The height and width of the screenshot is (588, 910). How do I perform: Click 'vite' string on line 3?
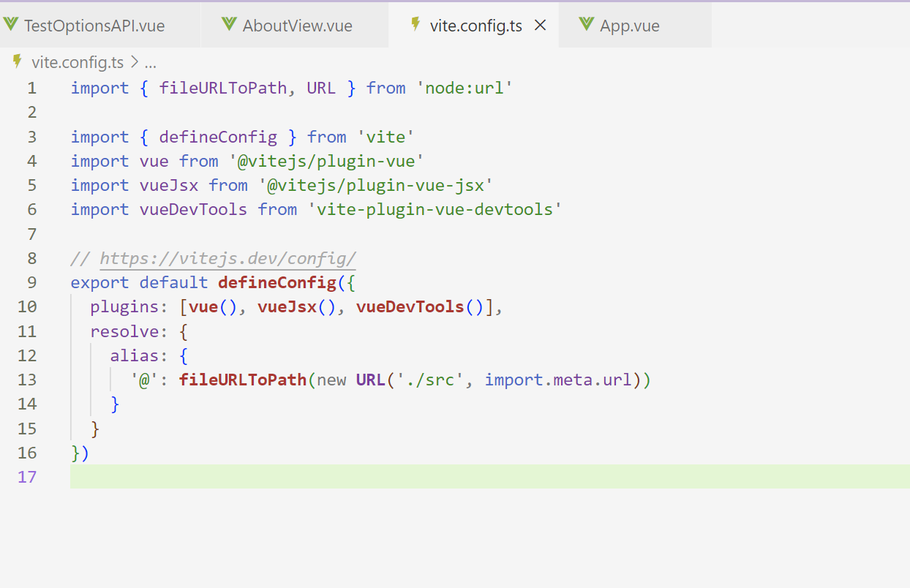tap(386, 137)
